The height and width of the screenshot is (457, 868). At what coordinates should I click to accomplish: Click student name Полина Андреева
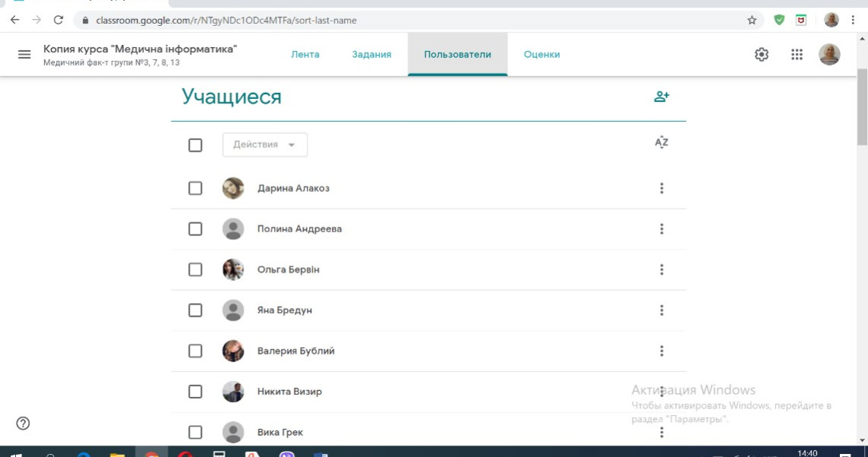[299, 228]
